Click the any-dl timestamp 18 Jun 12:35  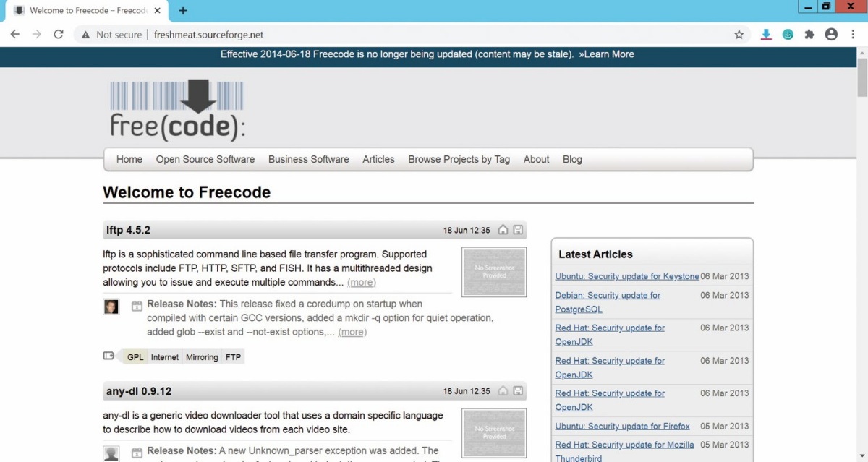click(467, 391)
